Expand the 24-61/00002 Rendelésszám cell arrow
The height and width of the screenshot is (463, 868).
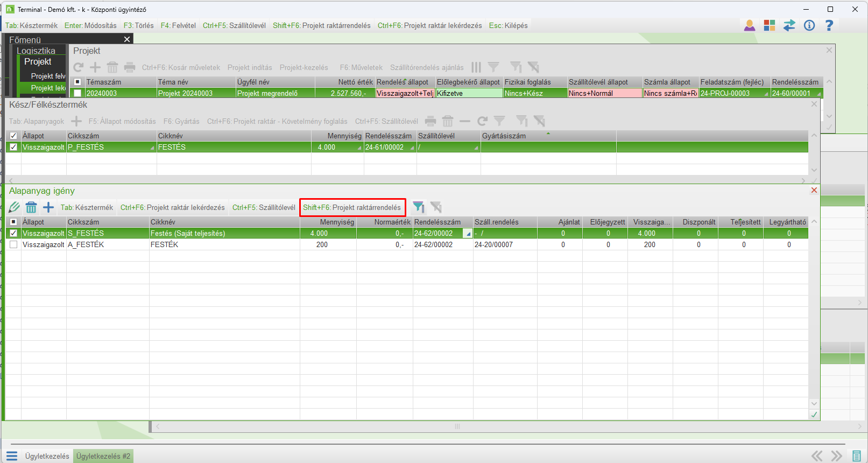click(x=412, y=148)
